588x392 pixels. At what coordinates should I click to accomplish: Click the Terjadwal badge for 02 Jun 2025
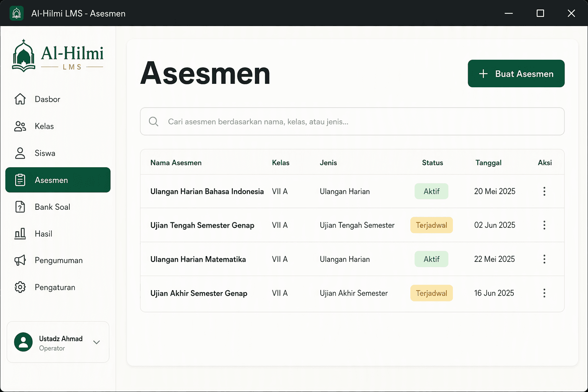(x=431, y=225)
